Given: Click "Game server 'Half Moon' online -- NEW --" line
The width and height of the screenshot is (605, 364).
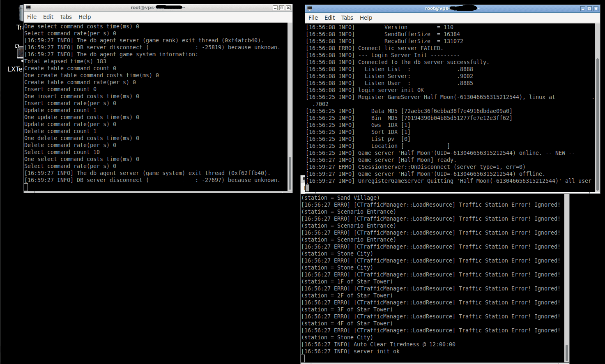Looking at the screenshot, I should pos(440,153).
